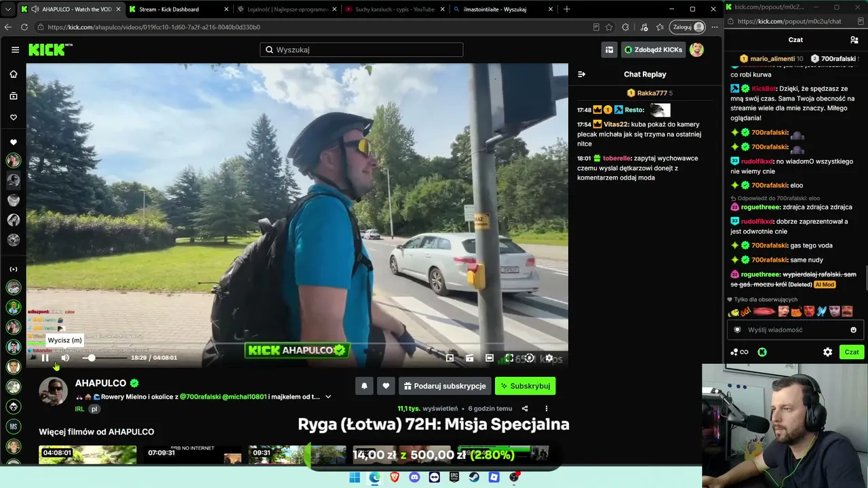
Task: Open the 07:09:31 video thumbnail
Action: 193,455
